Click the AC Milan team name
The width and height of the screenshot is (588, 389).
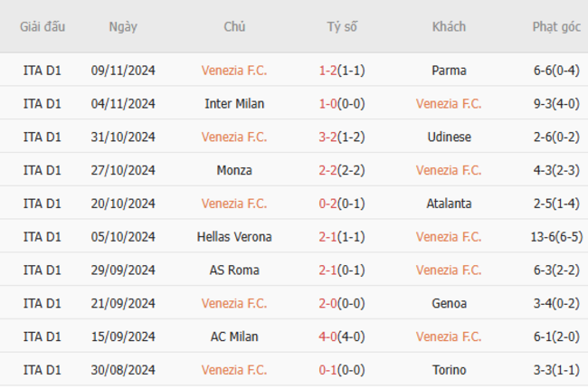[x=234, y=337]
